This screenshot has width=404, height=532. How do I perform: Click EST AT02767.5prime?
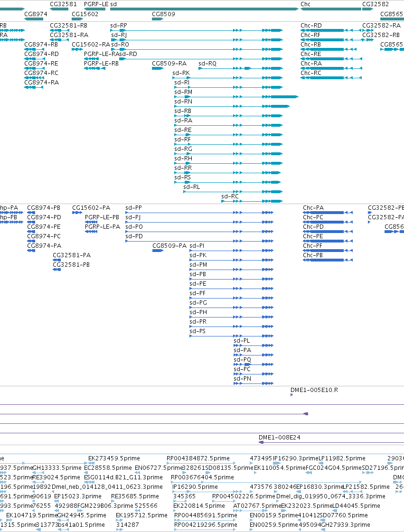click(257, 506)
